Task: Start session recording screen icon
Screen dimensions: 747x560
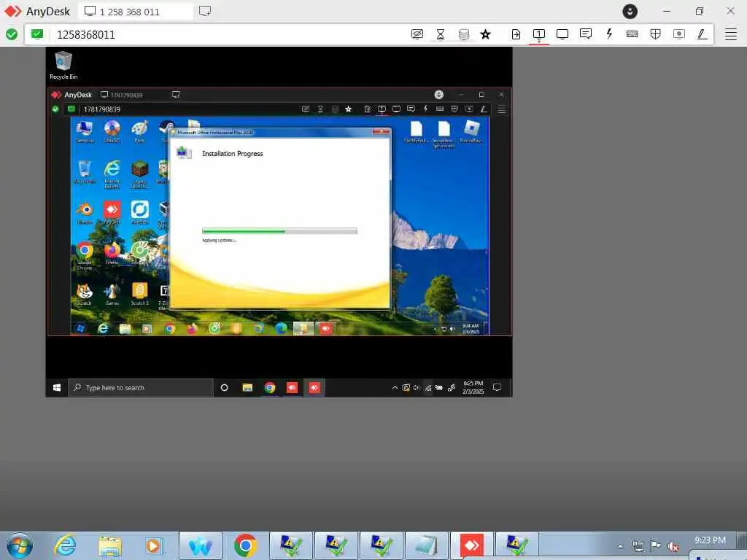Action: 679,34
